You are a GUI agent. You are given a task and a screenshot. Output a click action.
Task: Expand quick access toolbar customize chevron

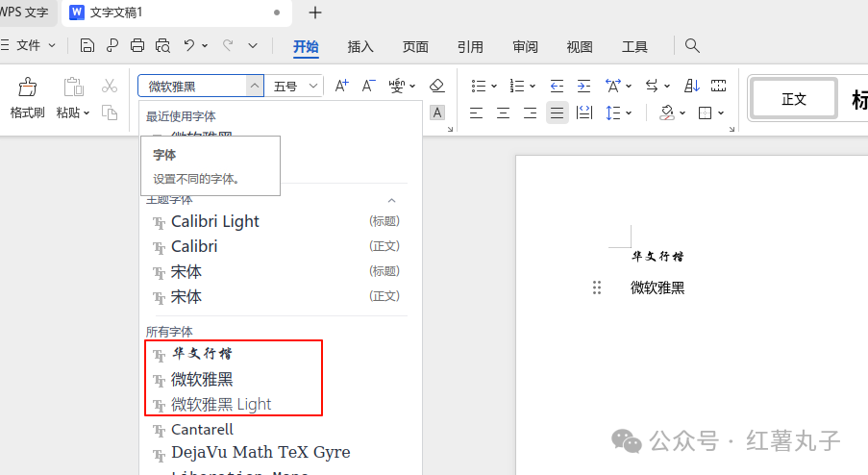(x=253, y=45)
